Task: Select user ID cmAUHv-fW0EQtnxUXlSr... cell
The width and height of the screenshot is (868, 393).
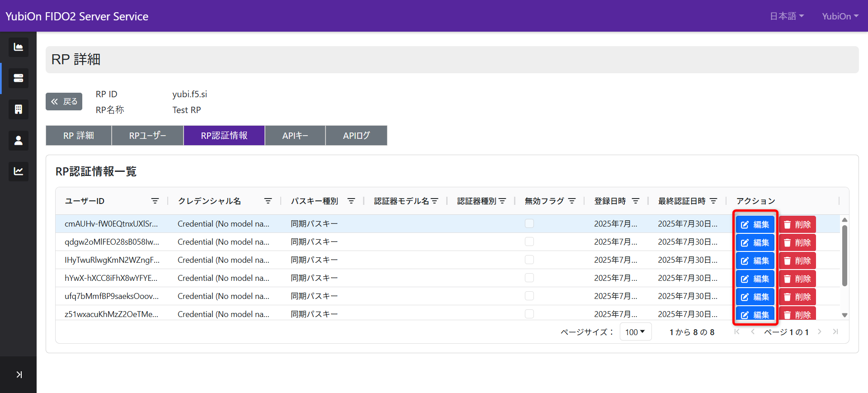Action: 112,223
